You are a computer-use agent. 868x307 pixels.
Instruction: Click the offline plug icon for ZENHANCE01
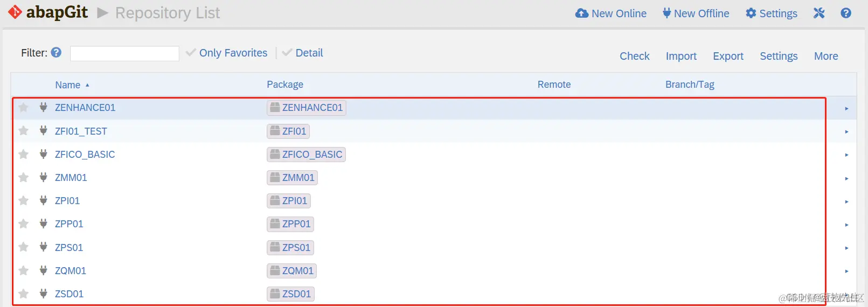(43, 107)
